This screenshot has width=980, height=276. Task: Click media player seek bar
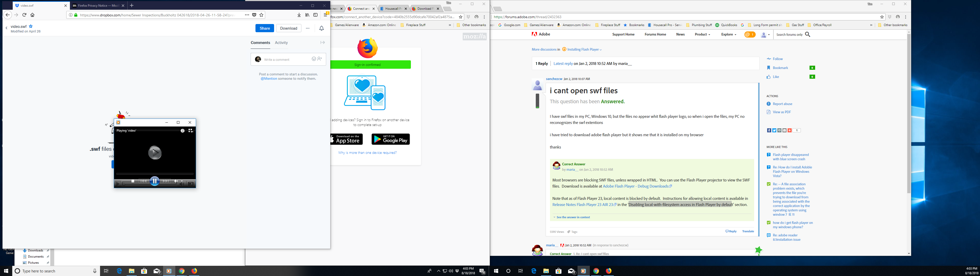(x=154, y=174)
